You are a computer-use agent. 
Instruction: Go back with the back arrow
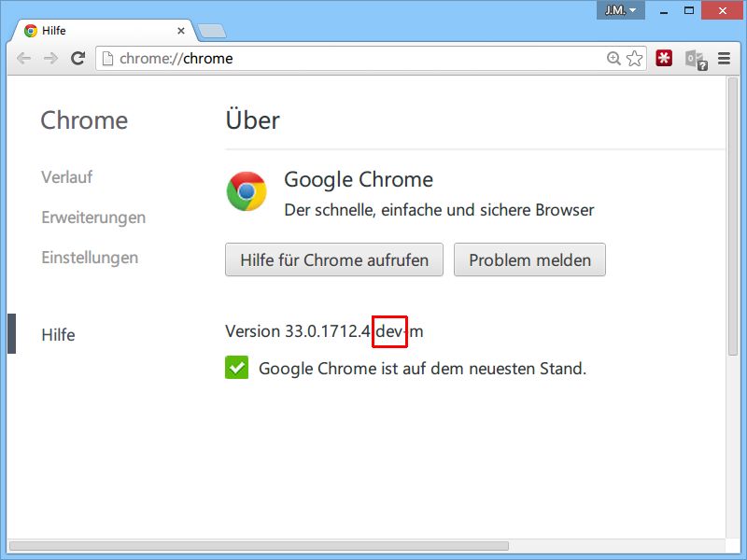[x=24, y=59]
